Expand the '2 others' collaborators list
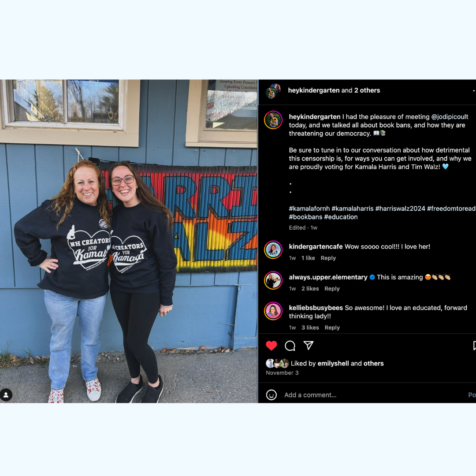 [x=367, y=90]
